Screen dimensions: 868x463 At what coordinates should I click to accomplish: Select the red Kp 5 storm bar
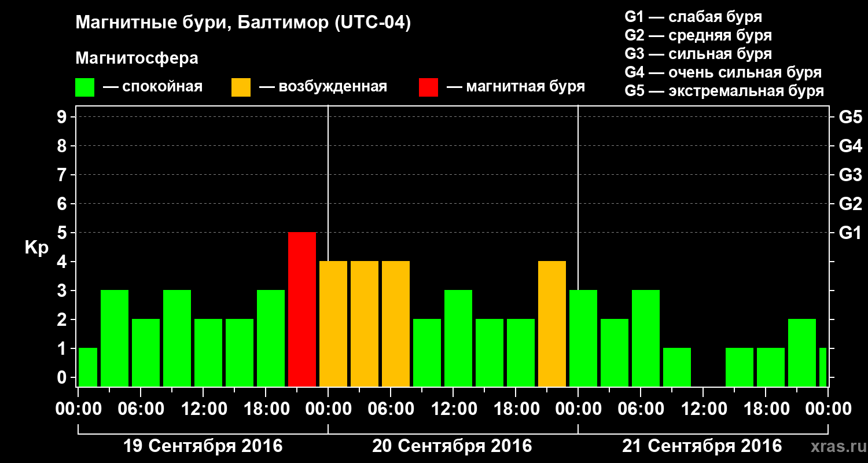[x=302, y=310]
